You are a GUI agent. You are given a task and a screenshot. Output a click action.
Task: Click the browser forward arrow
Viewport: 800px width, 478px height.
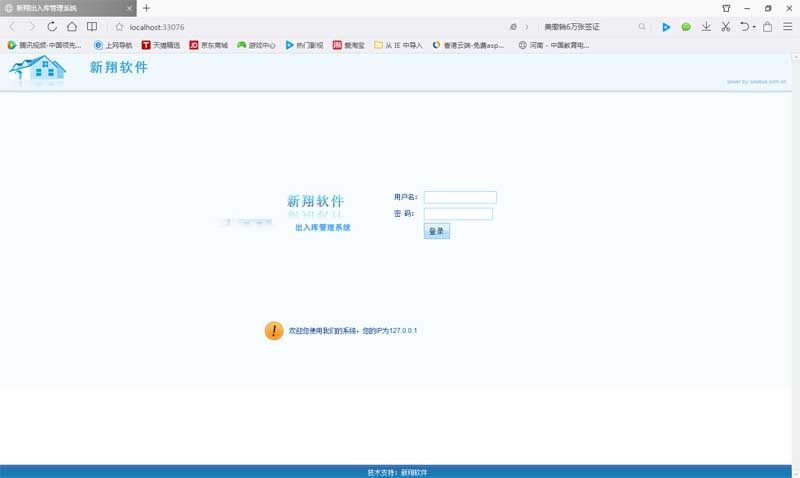click(x=32, y=27)
